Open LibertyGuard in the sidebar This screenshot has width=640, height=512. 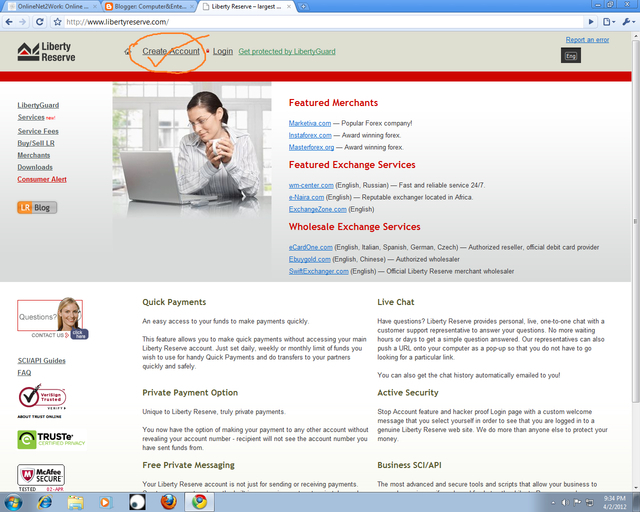coord(38,105)
